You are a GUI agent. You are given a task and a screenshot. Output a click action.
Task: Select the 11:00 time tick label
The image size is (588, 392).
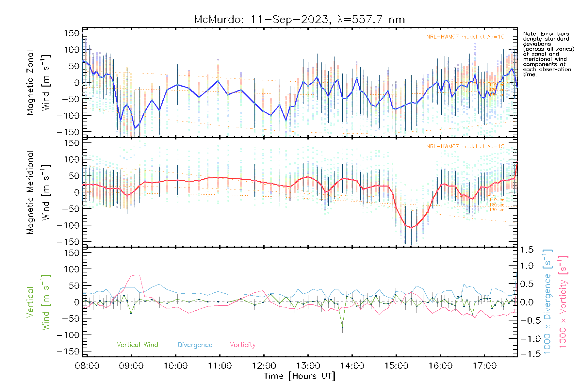(x=220, y=366)
